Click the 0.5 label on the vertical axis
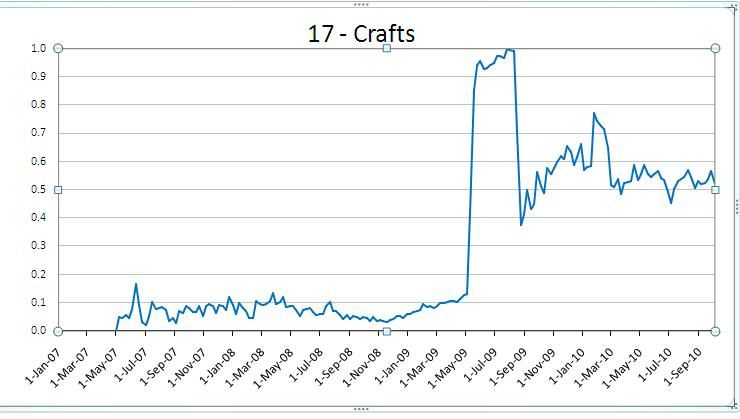 click(38, 190)
